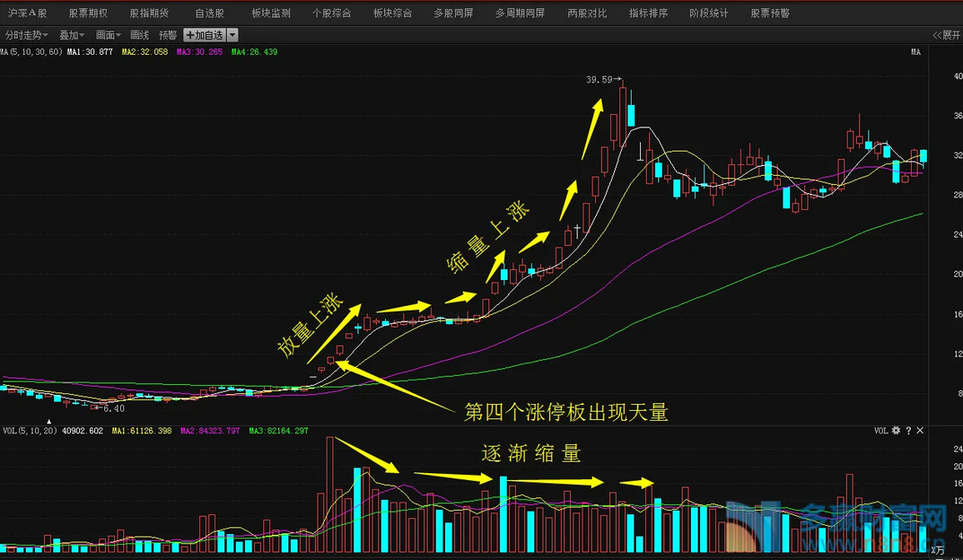Close the VOL indicator panel
The height and width of the screenshot is (560, 963).
920,431
